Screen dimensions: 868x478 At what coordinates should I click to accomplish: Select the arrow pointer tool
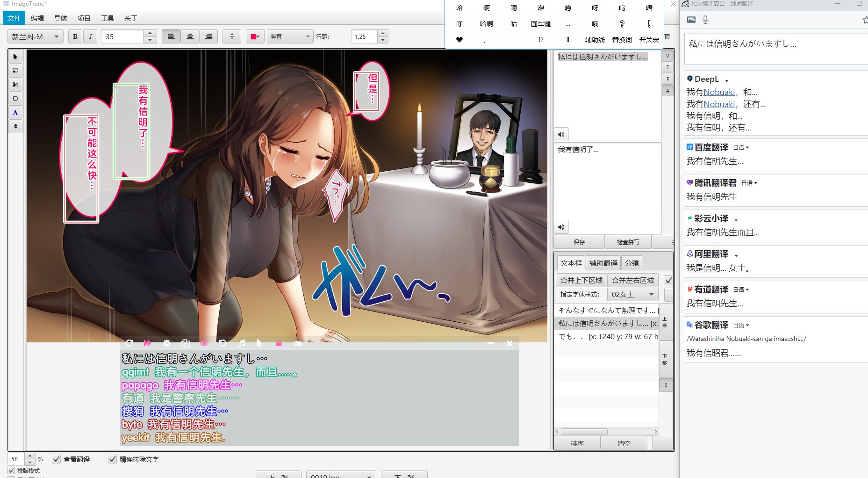(x=15, y=57)
